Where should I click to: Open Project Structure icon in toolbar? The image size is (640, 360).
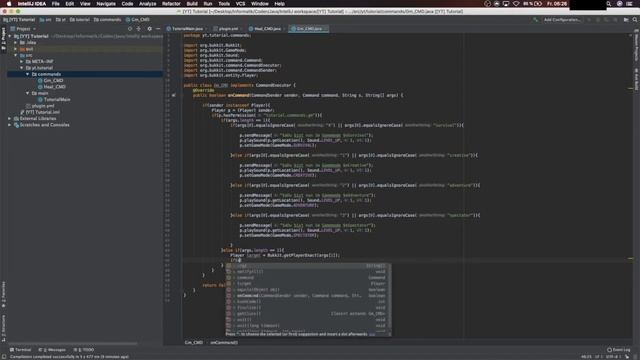click(626, 20)
